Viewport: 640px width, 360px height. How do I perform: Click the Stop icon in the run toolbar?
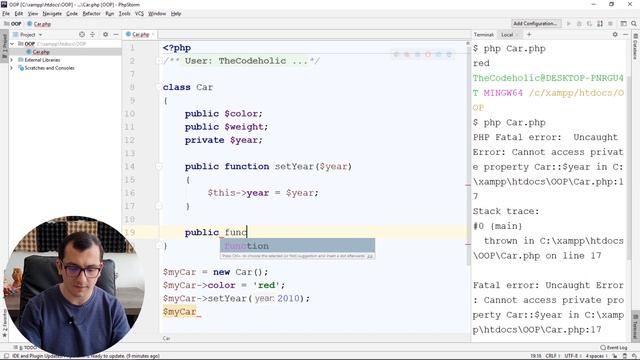(610, 24)
